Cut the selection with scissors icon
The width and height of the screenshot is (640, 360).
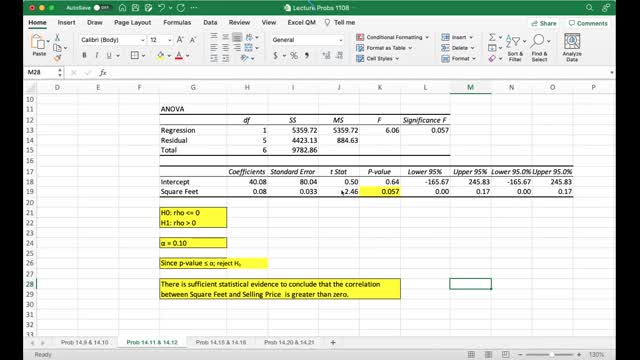58,38
